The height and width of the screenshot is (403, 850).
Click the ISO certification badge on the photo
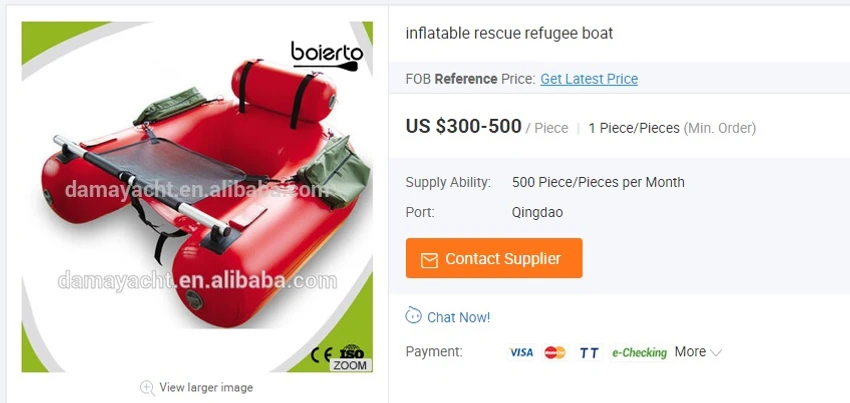351,352
